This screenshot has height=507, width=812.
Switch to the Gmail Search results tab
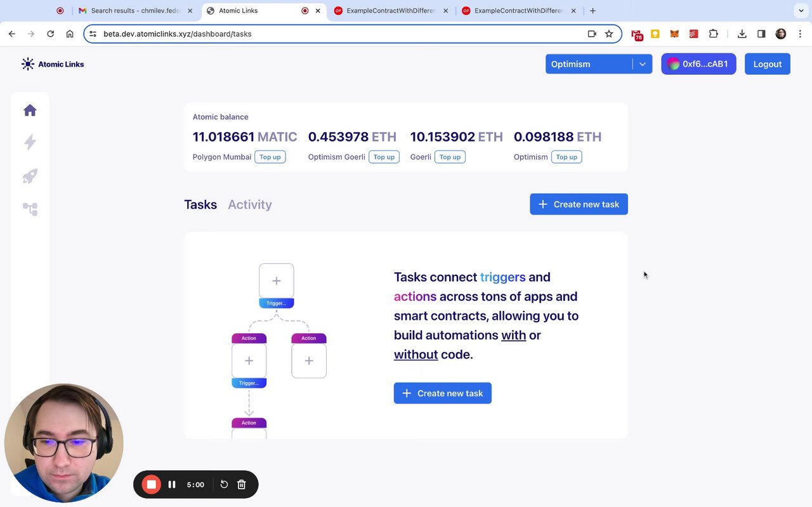pos(136,11)
